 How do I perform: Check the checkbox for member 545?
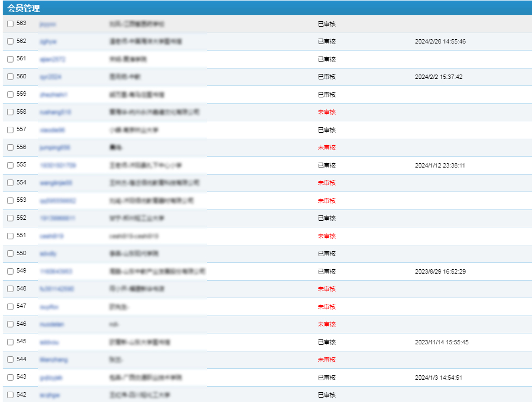[10, 342]
